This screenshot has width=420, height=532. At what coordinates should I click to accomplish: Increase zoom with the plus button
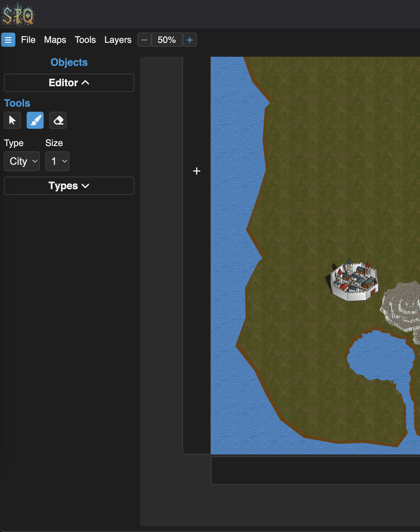pos(190,40)
